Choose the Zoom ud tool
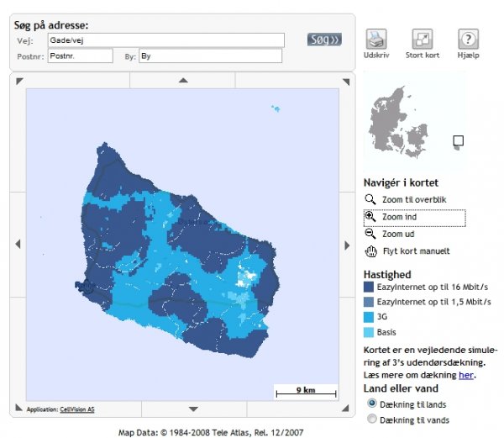This screenshot has height=438, width=504. click(370, 235)
